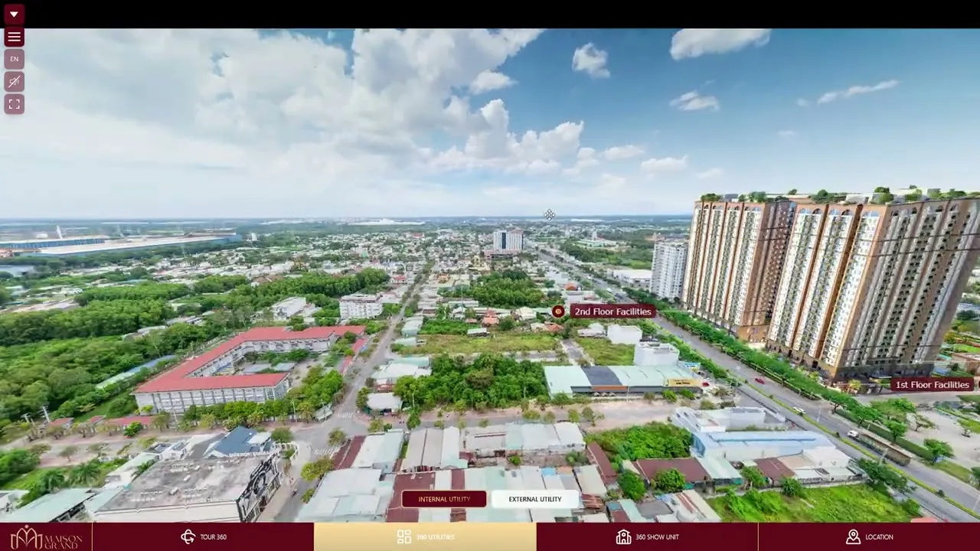Click the 360 Show Unit house icon

(624, 537)
